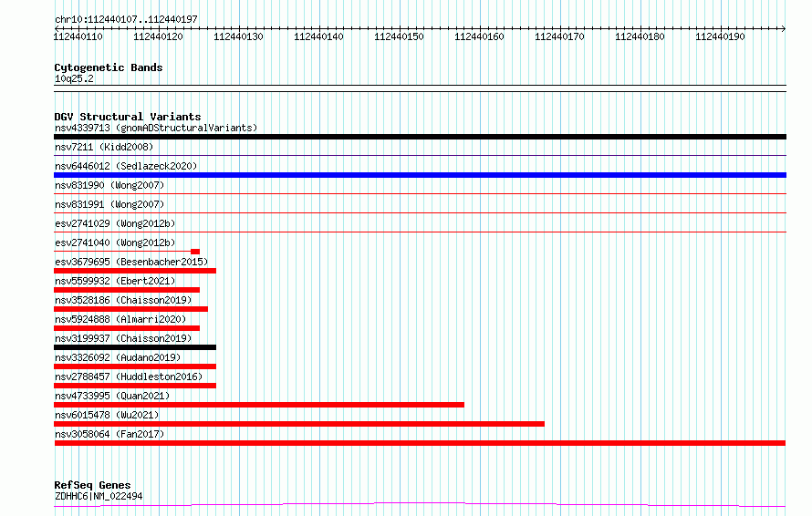Open the nsv3326092 (Audano2019) label
This screenshot has width=812, height=516.
[118, 357]
